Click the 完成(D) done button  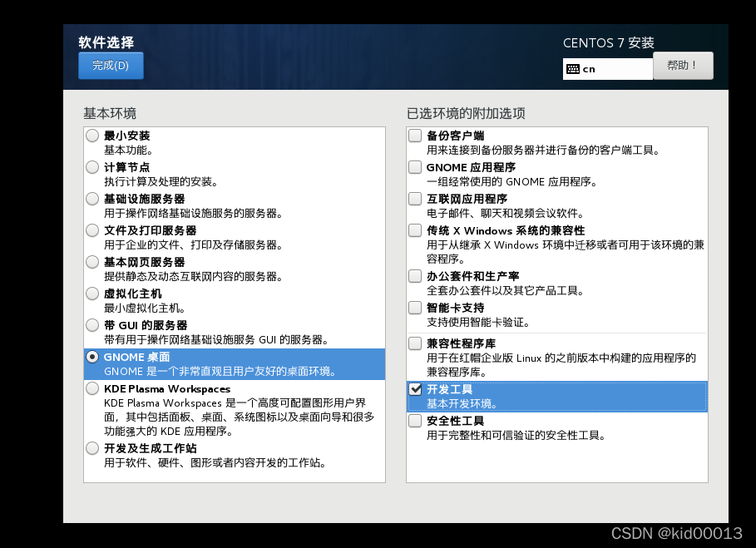point(111,66)
